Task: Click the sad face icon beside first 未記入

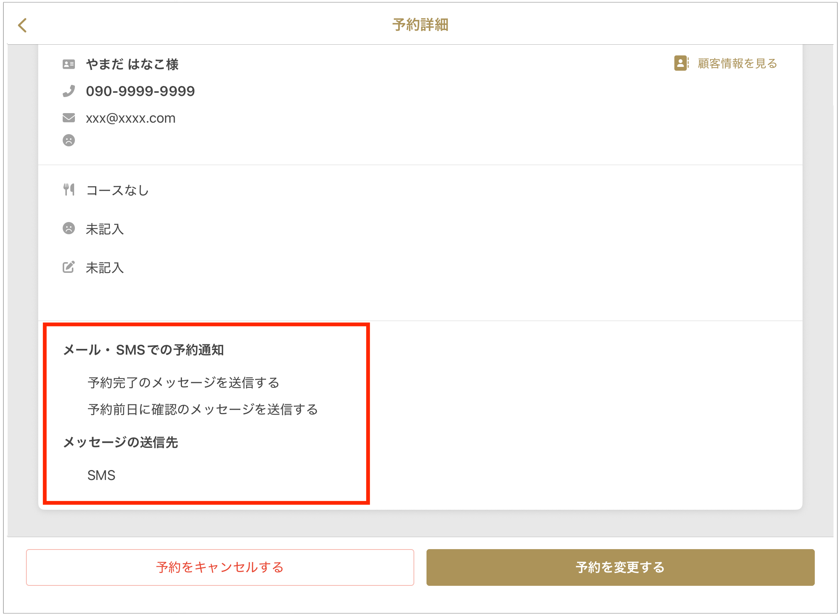Action: click(x=69, y=229)
